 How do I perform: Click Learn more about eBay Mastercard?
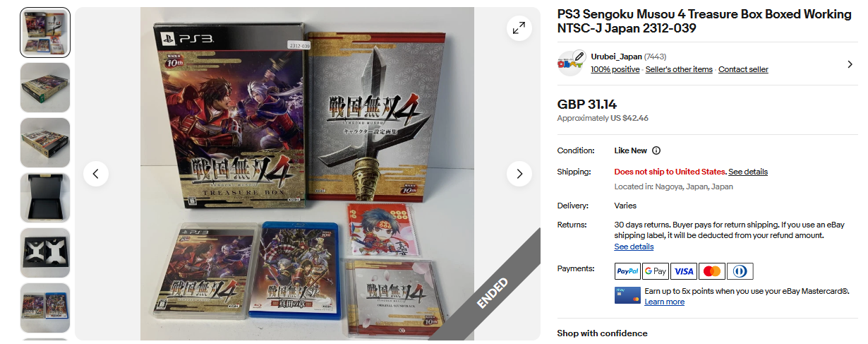tap(664, 302)
